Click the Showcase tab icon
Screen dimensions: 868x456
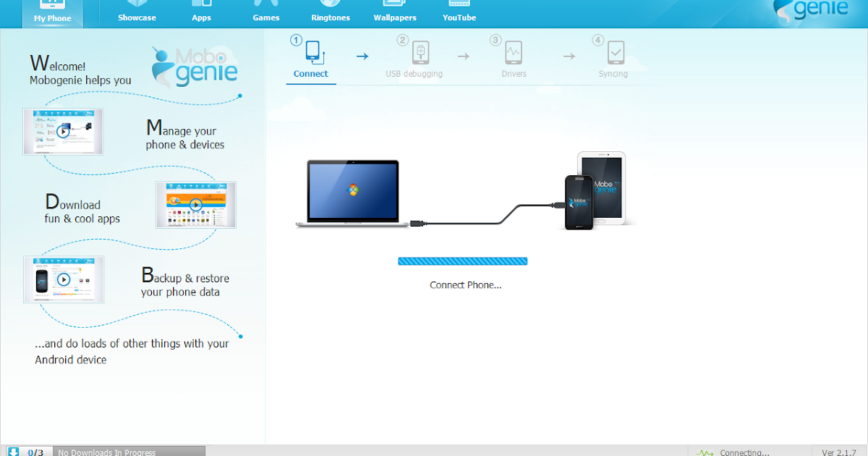coord(137,4)
